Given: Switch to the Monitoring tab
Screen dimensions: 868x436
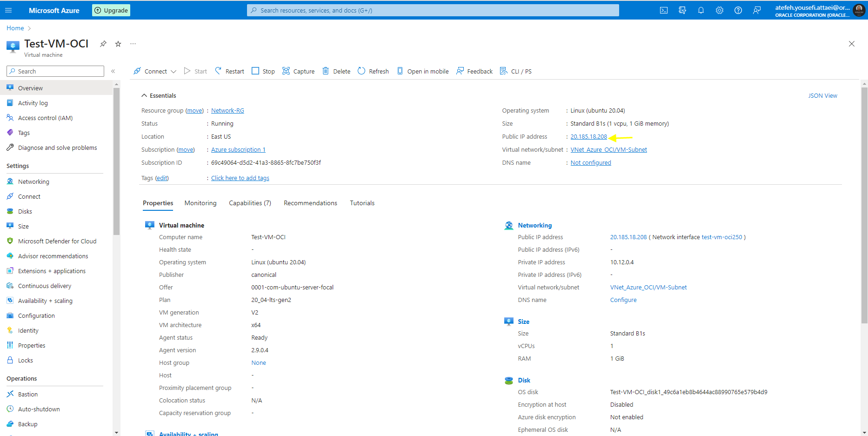Looking at the screenshot, I should [x=200, y=203].
